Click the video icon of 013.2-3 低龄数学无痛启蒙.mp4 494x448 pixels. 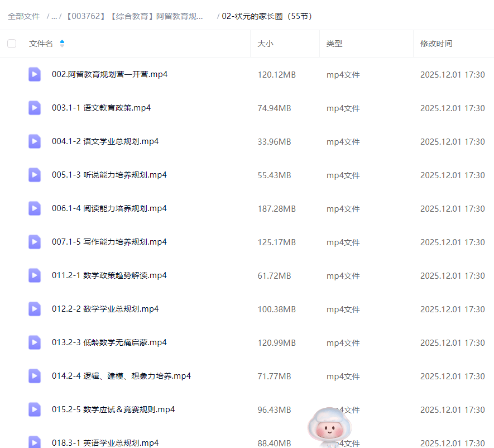point(35,342)
